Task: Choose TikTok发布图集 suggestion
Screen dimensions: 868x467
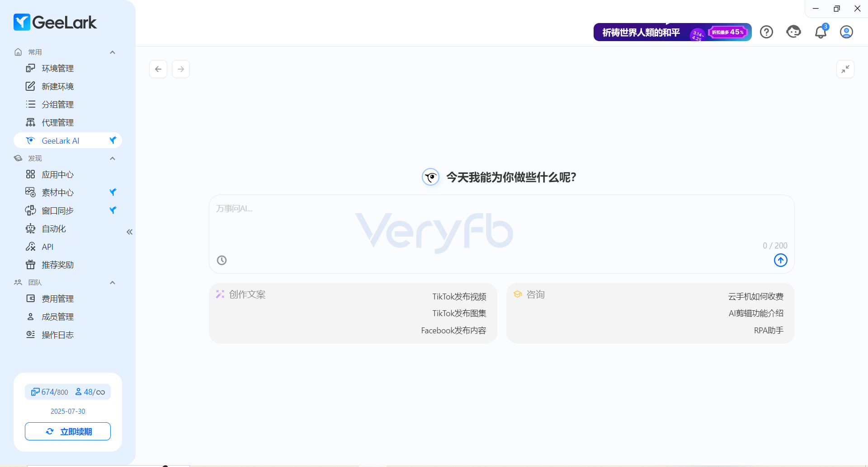Action: [459, 313]
